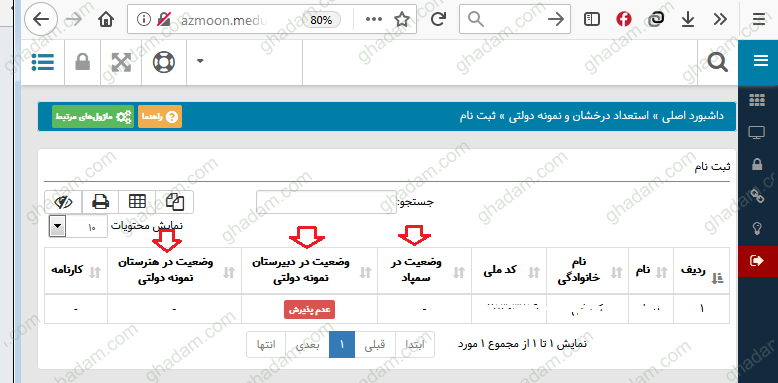Go to previous page 'قبلی'
The height and width of the screenshot is (383, 778).
click(x=375, y=344)
